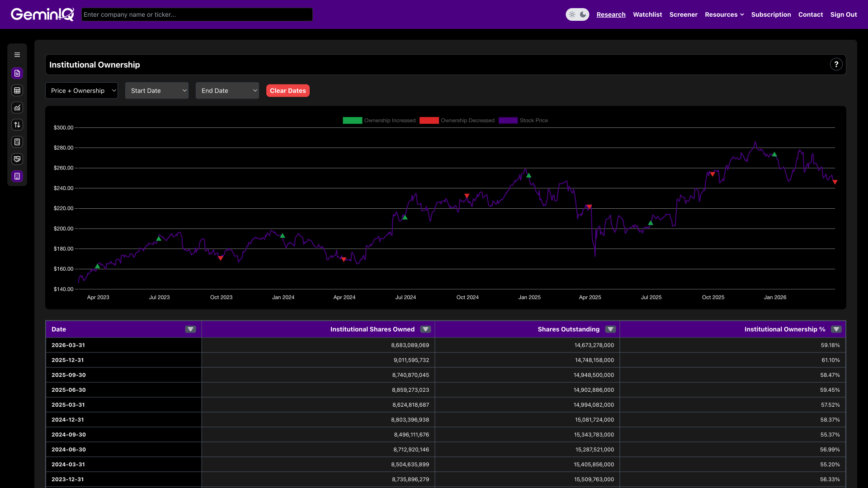Open the Contact page
This screenshot has width=868, height=488.
point(811,14)
